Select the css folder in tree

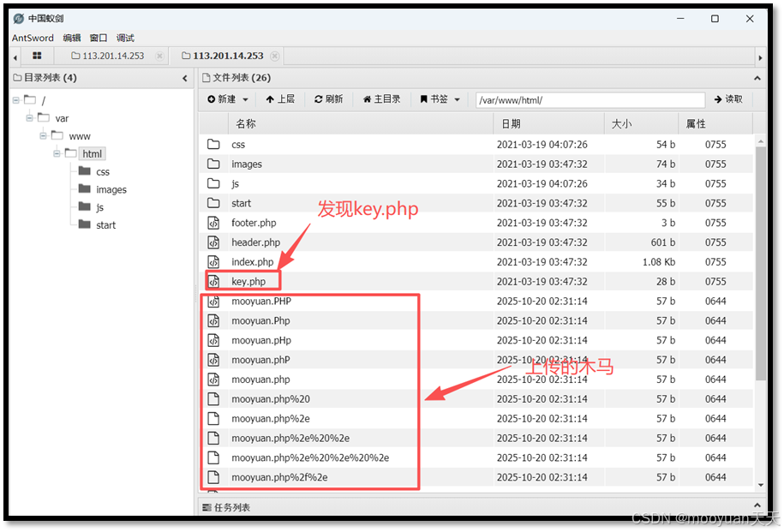point(103,172)
